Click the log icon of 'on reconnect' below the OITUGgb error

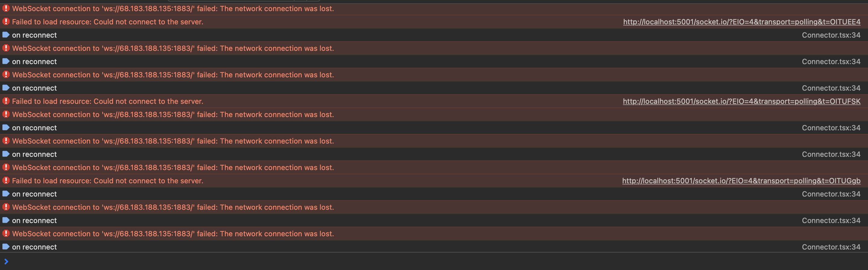click(6, 194)
